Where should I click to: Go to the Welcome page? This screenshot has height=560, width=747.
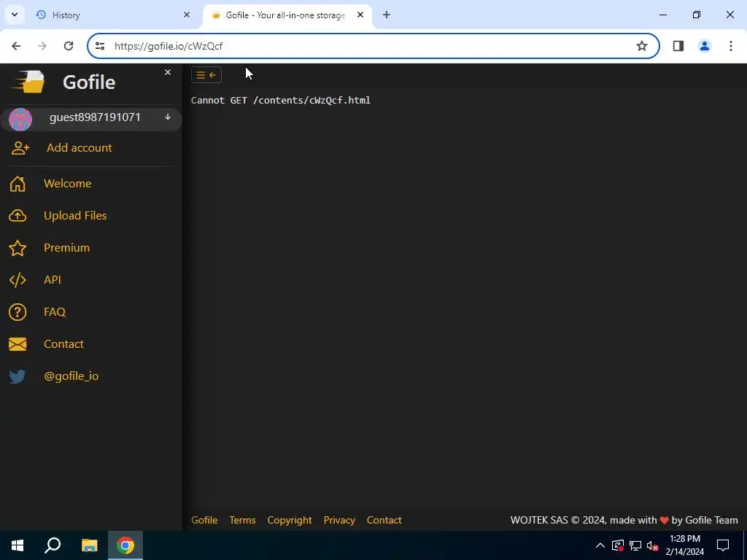tap(68, 183)
